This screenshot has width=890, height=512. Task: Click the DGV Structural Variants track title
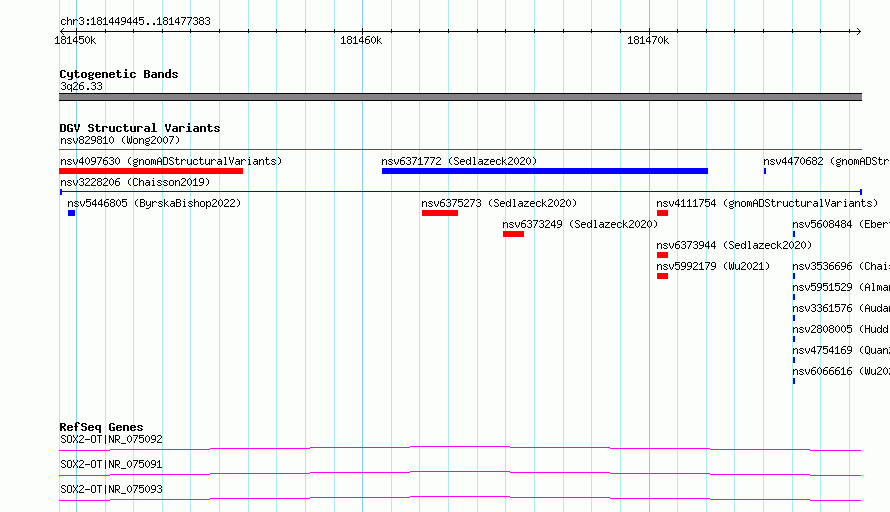pos(140,128)
